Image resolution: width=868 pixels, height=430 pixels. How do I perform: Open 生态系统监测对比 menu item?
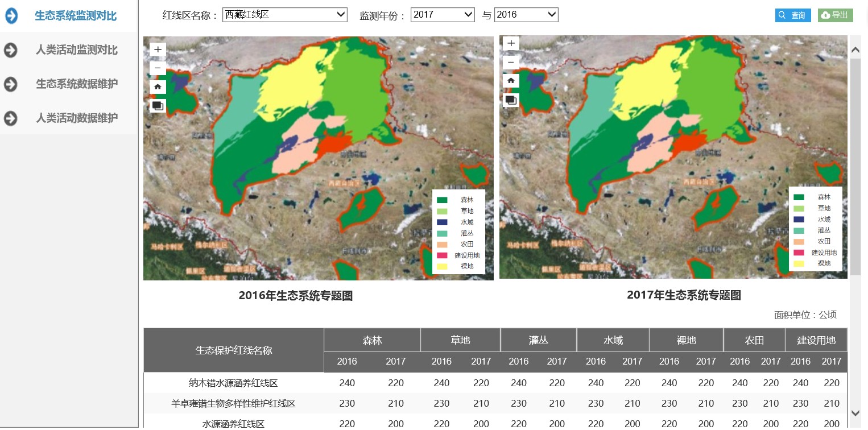coord(76,16)
